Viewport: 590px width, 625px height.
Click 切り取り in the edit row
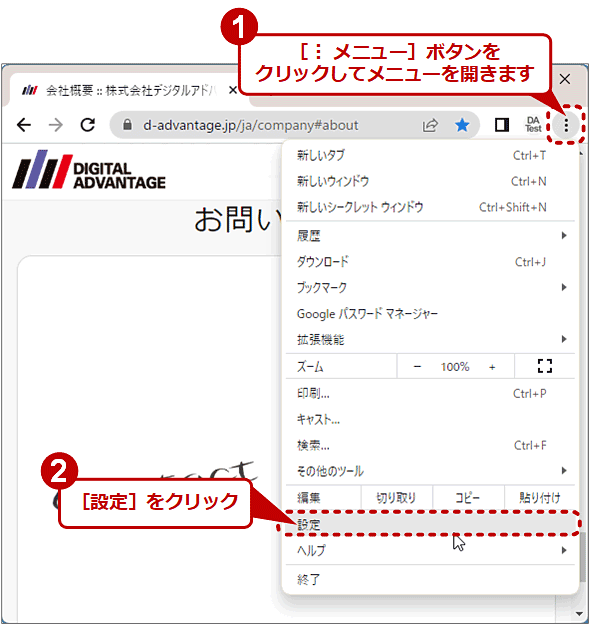[397, 497]
